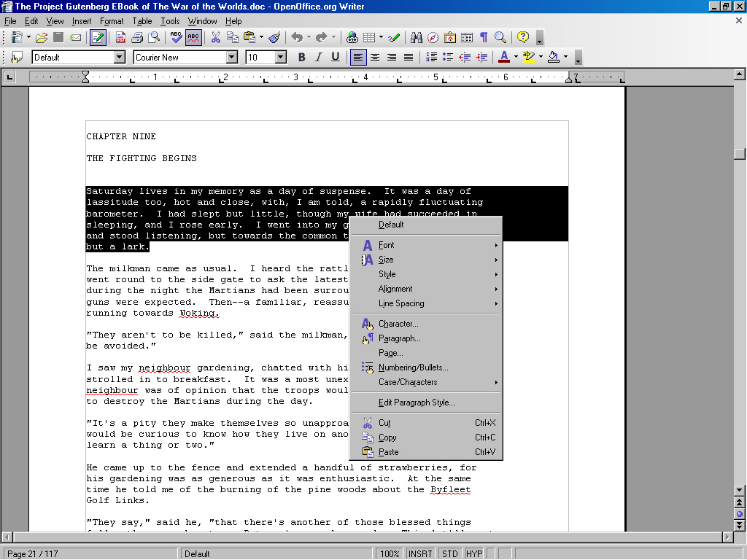
Task: Toggle Bold formatting button
Action: point(301,58)
